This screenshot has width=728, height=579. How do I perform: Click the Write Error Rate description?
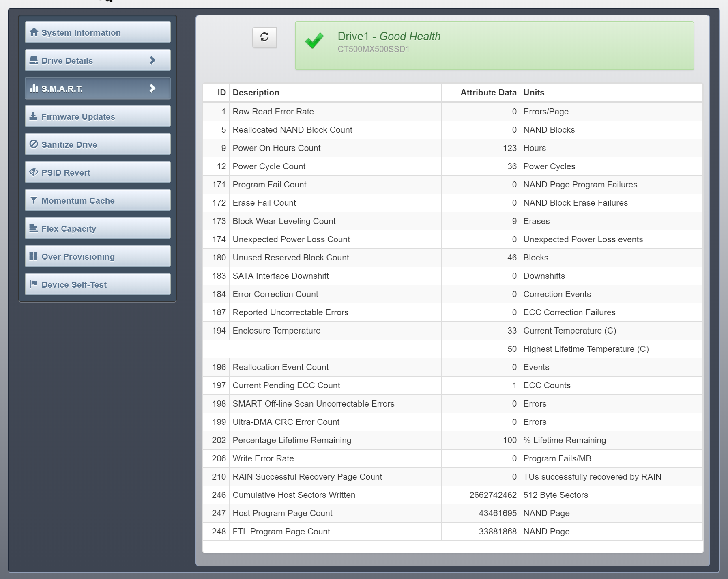tap(263, 458)
